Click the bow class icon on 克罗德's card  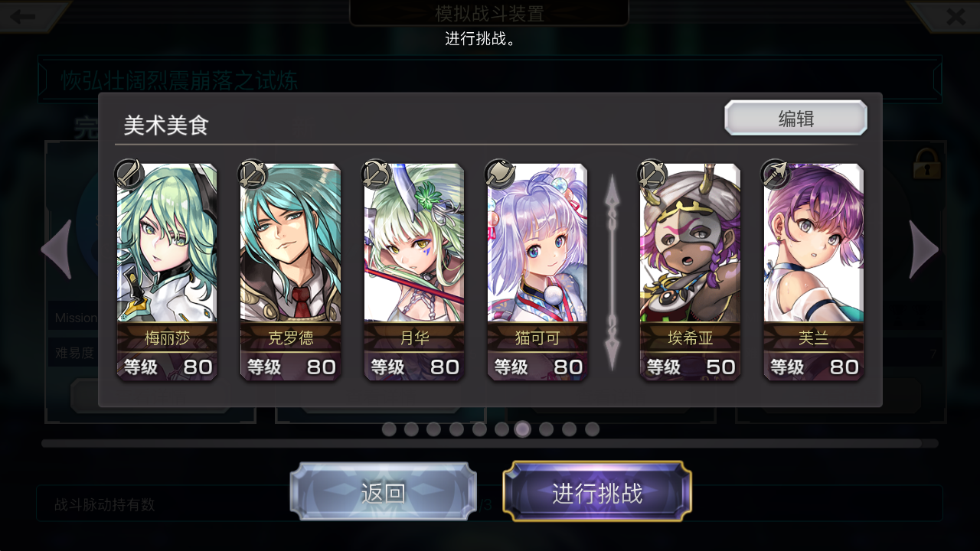click(253, 174)
